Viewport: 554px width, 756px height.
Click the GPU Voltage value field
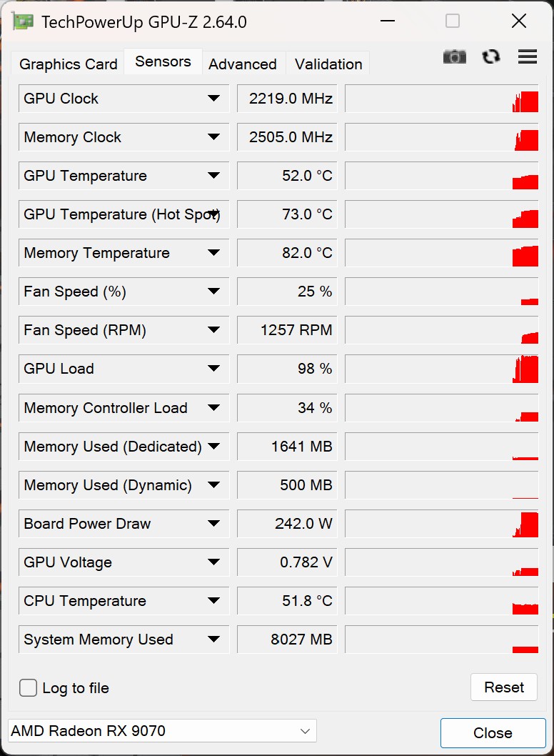point(287,562)
